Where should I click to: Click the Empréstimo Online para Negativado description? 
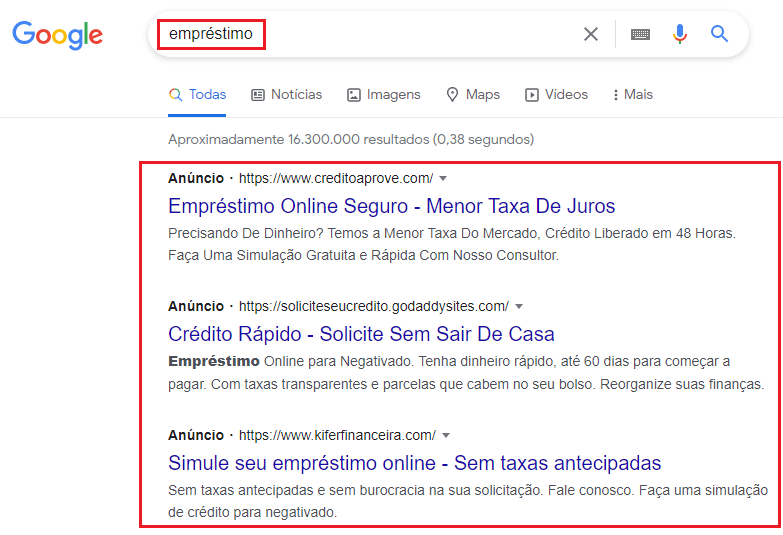coord(466,373)
